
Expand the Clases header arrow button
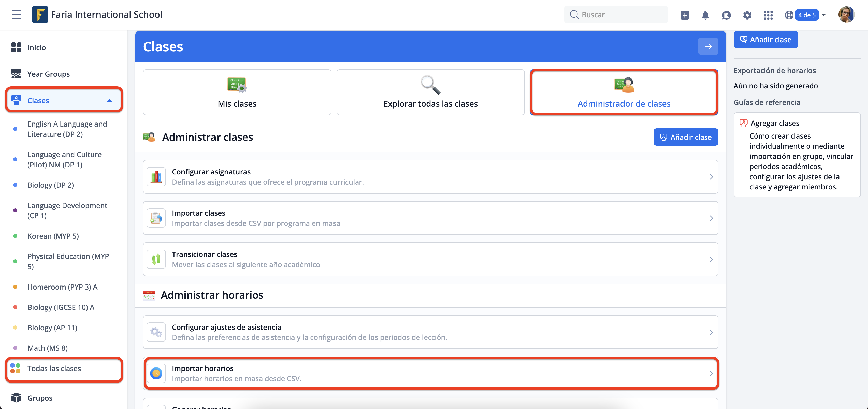[x=708, y=47]
